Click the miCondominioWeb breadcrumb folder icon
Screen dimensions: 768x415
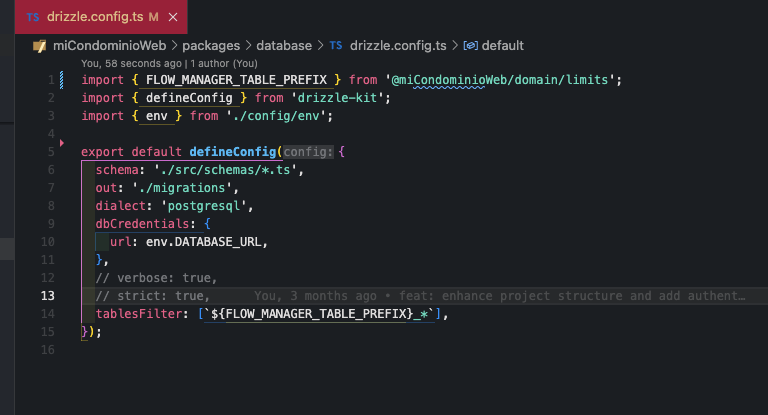(39, 46)
